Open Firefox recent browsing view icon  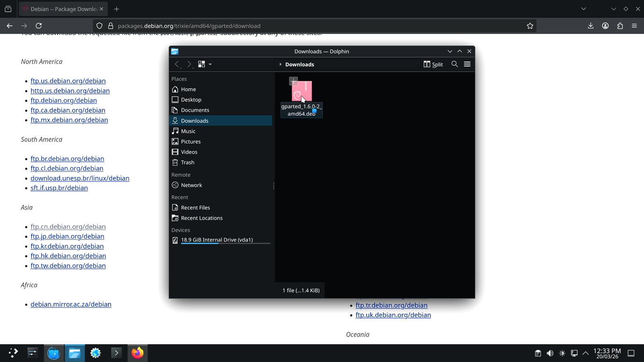[x=8, y=9]
